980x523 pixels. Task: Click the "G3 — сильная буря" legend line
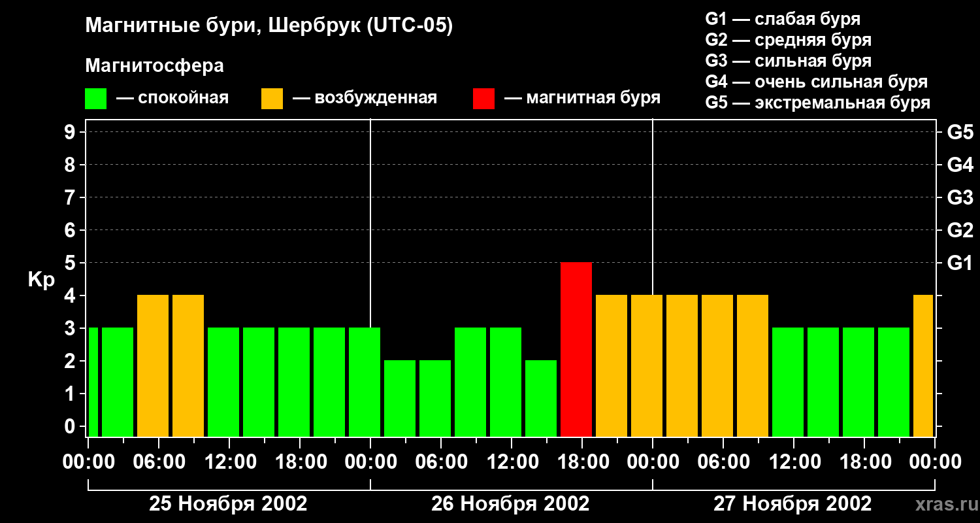788,61
